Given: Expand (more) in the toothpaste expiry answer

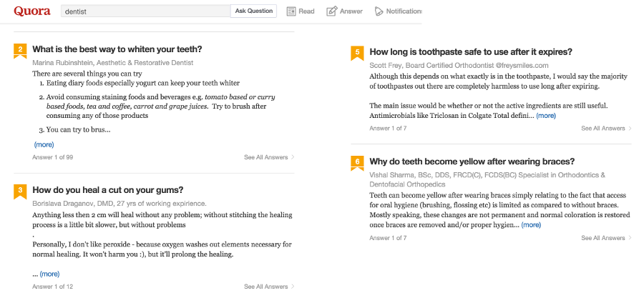Looking at the screenshot, I should click(546, 116).
